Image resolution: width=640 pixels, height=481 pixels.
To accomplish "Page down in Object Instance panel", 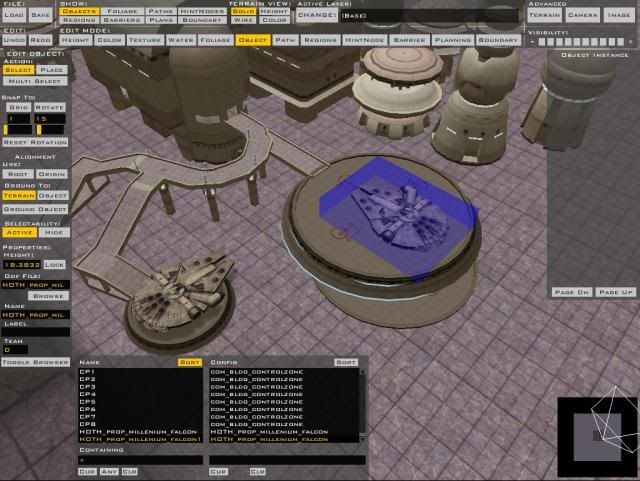I will click(571, 292).
